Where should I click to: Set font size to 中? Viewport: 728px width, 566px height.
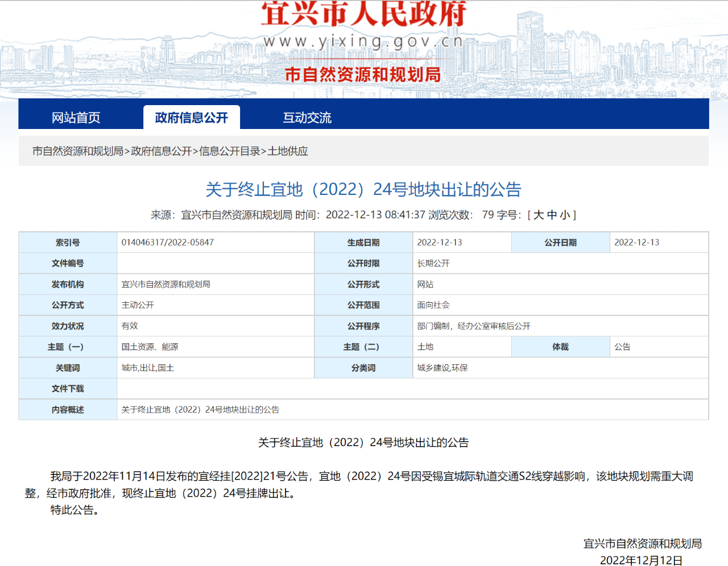tap(552, 215)
